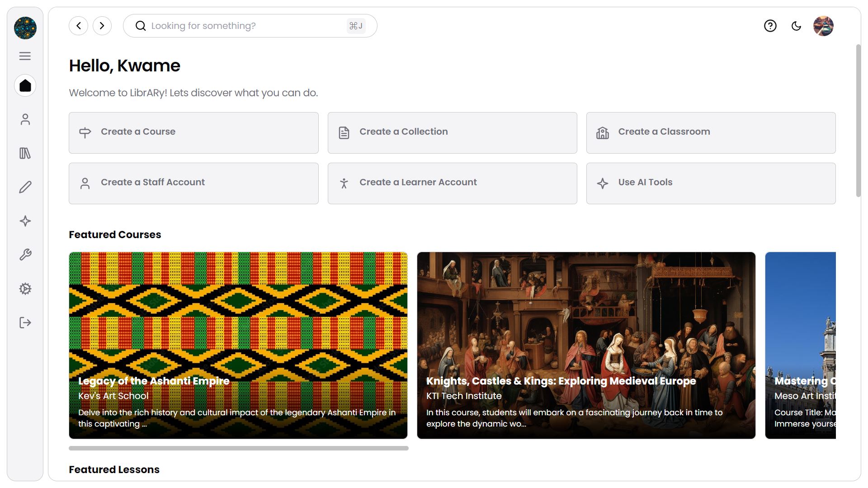868x488 pixels.
Task: Click the Create a Course button
Action: point(193,133)
